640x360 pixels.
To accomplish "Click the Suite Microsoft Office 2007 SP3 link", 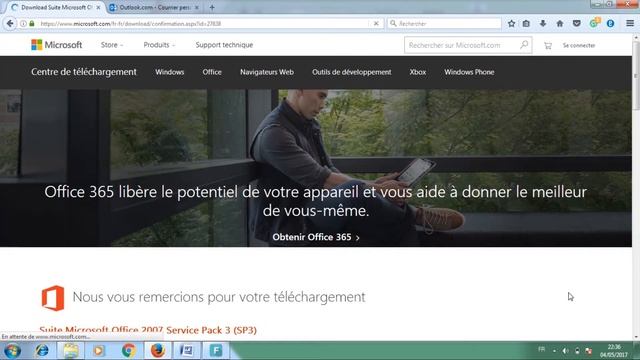I will click(148, 330).
